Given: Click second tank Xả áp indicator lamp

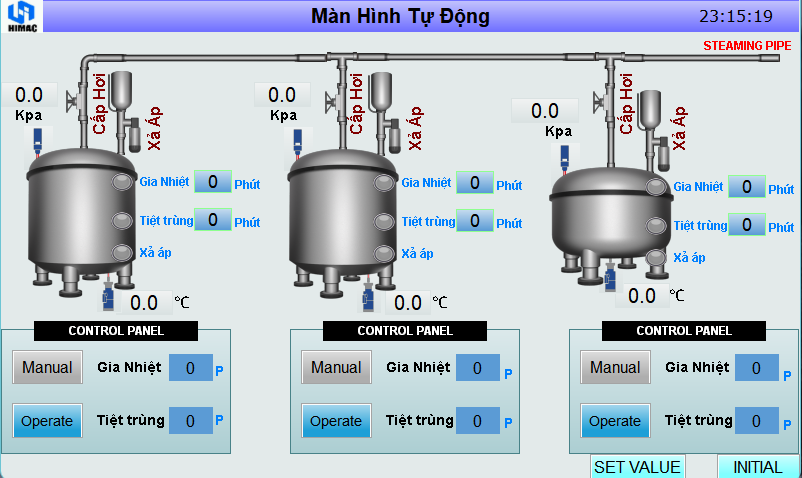Looking at the screenshot, I should (384, 253).
